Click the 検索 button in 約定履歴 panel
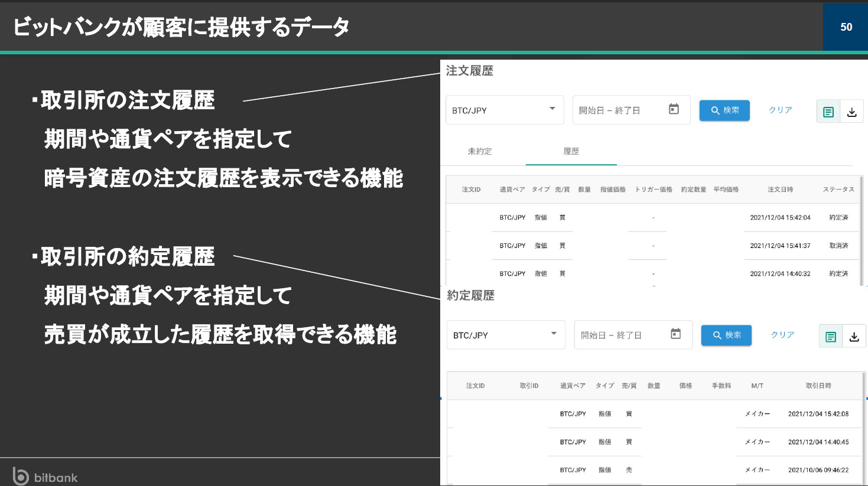Viewport: 868px width, 486px height. coord(727,335)
